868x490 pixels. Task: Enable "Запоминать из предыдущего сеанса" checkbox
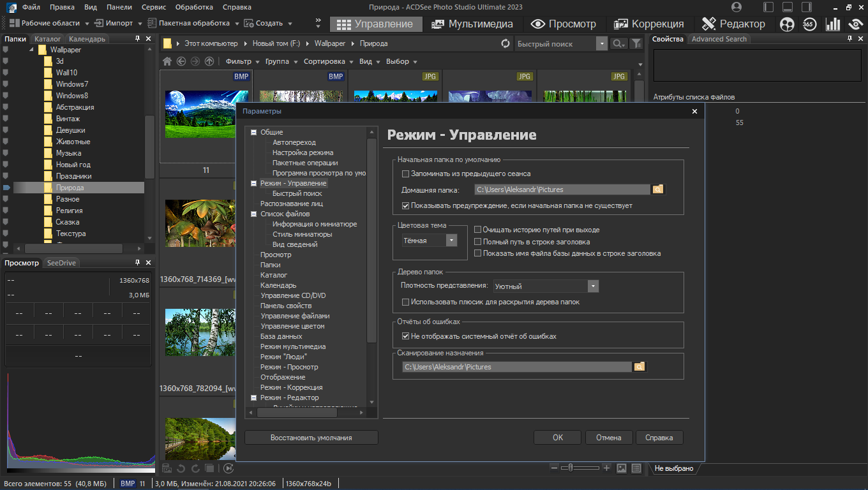pos(405,174)
